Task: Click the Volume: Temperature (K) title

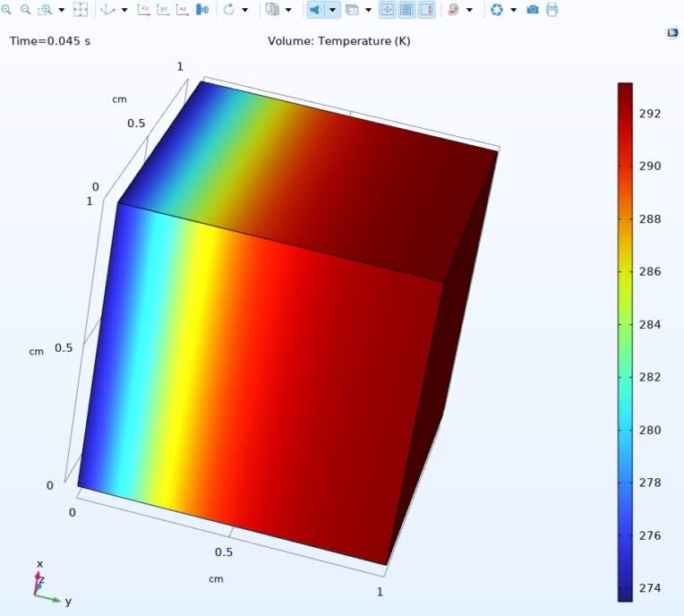Action: 339,41
